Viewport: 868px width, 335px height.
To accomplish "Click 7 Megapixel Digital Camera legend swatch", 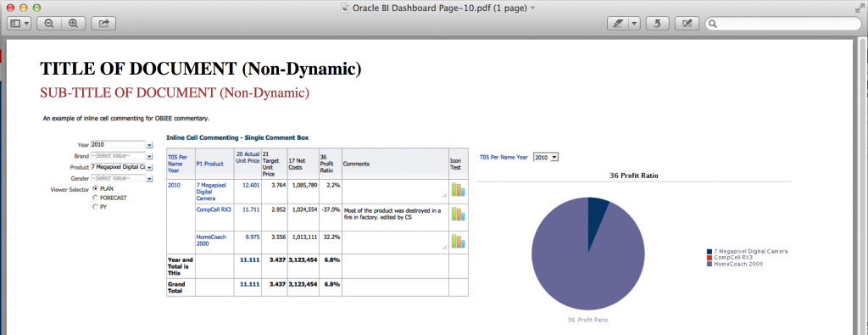I will [x=710, y=251].
